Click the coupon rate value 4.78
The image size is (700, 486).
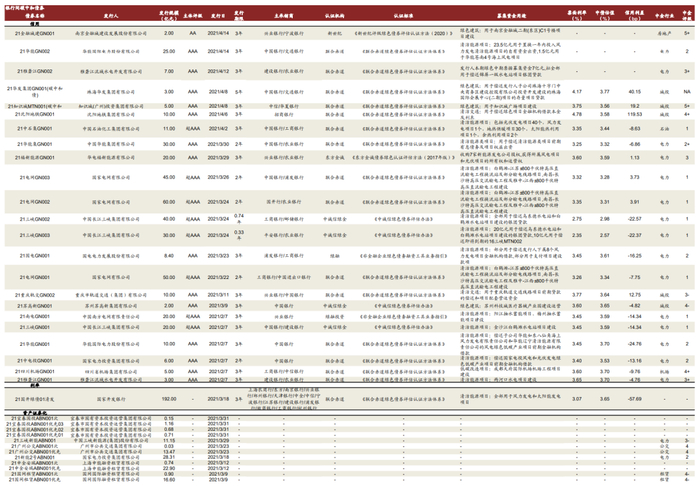coord(577,114)
